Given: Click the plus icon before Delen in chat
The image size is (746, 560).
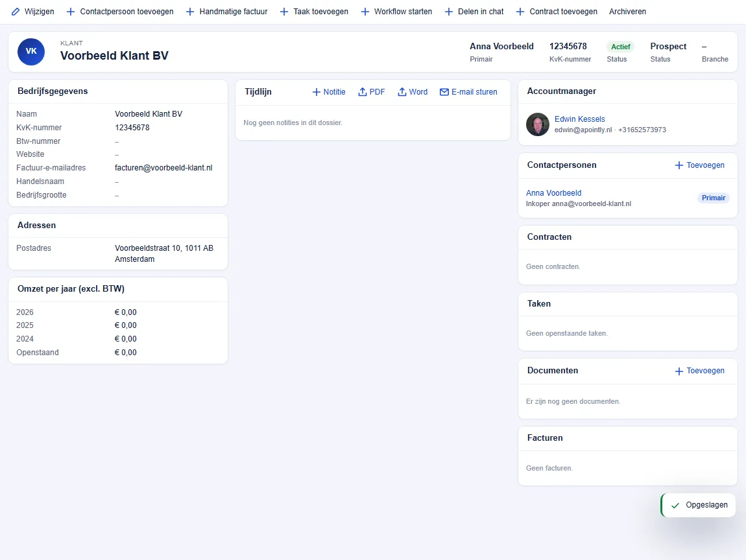Looking at the screenshot, I should tap(449, 12).
